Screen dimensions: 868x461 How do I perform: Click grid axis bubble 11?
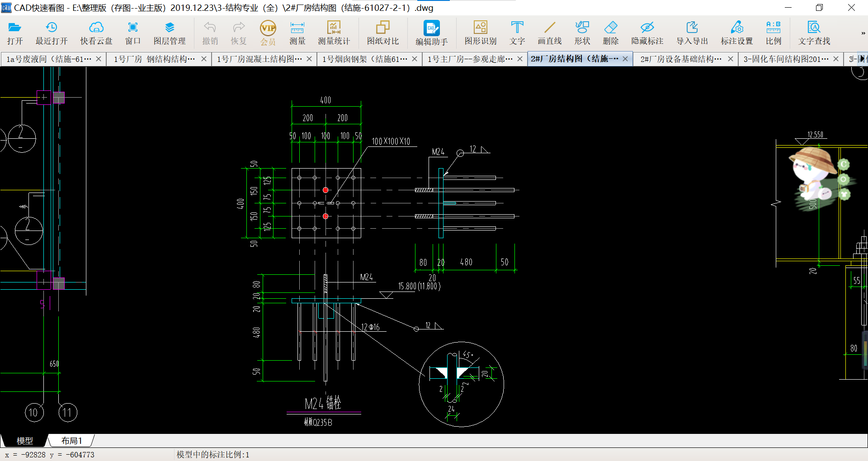(68, 413)
